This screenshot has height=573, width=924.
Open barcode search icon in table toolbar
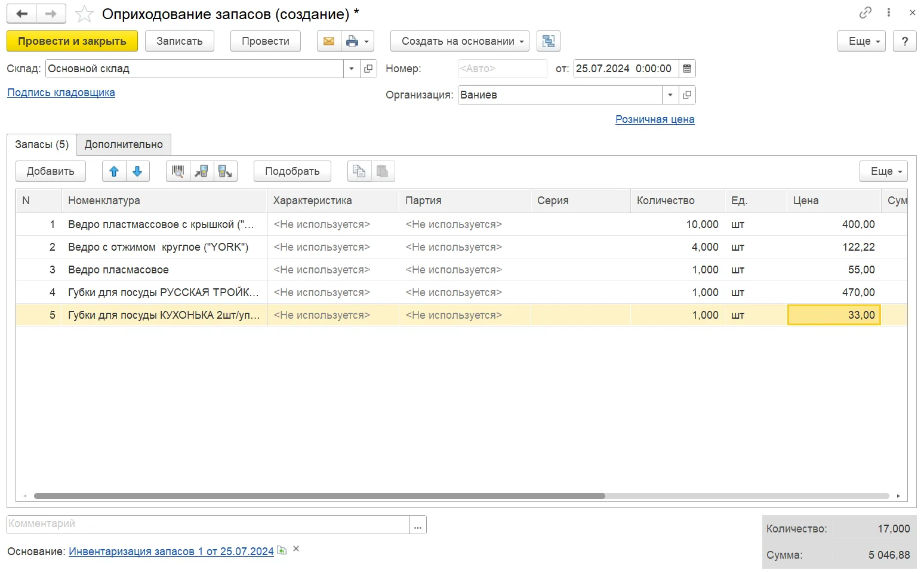pyautogui.click(x=178, y=171)
